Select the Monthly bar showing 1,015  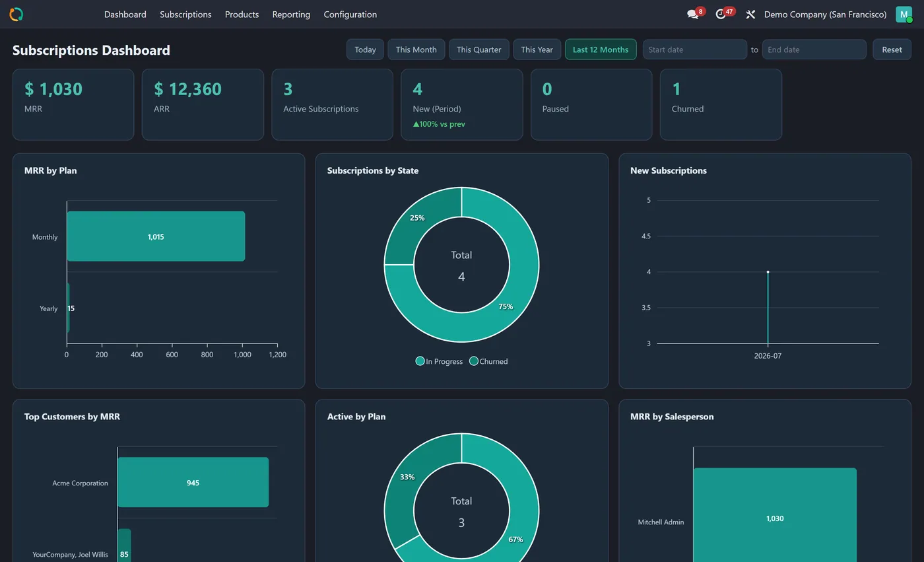click(156, 236)
